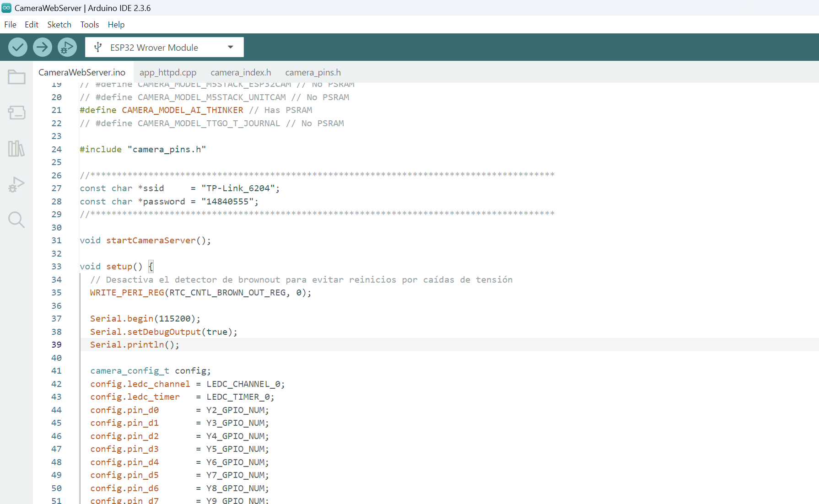The image size is (819, 504).
Task: Open the Sketchbook sidebar panel
Action: tap(16, 77)
